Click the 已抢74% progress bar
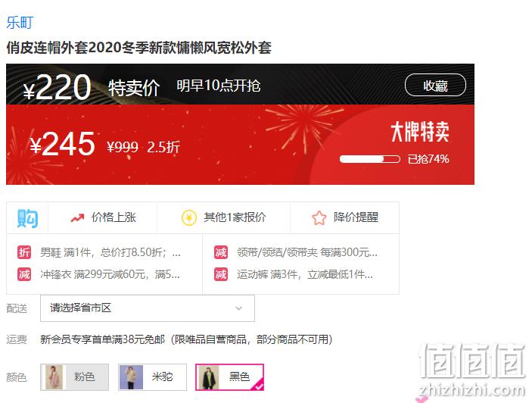The image size is (532, 403). [x=370, y=159]
